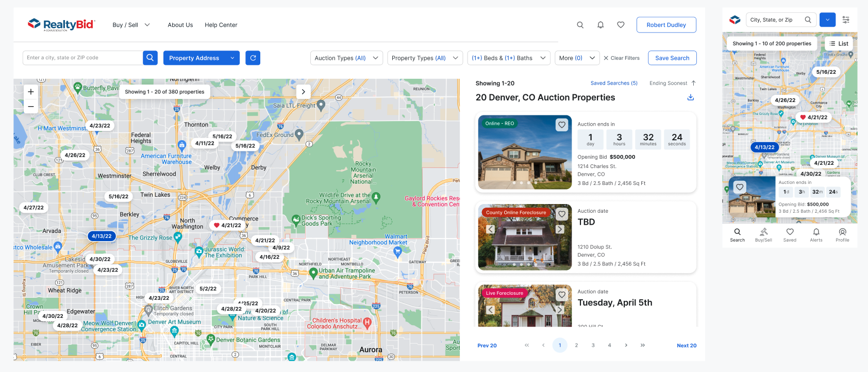The image size is (868, 372).
Task: Open the Property Types (All) filter
Action: point(425,58)
